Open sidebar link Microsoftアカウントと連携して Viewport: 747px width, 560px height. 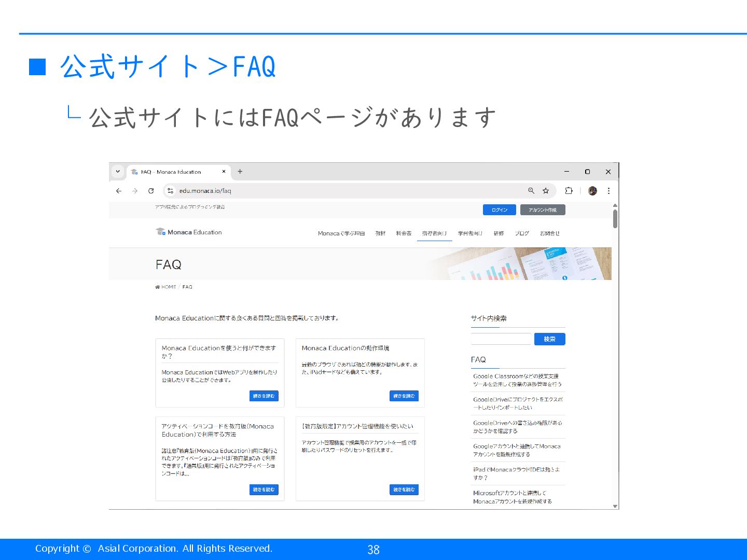click(512, 497)
